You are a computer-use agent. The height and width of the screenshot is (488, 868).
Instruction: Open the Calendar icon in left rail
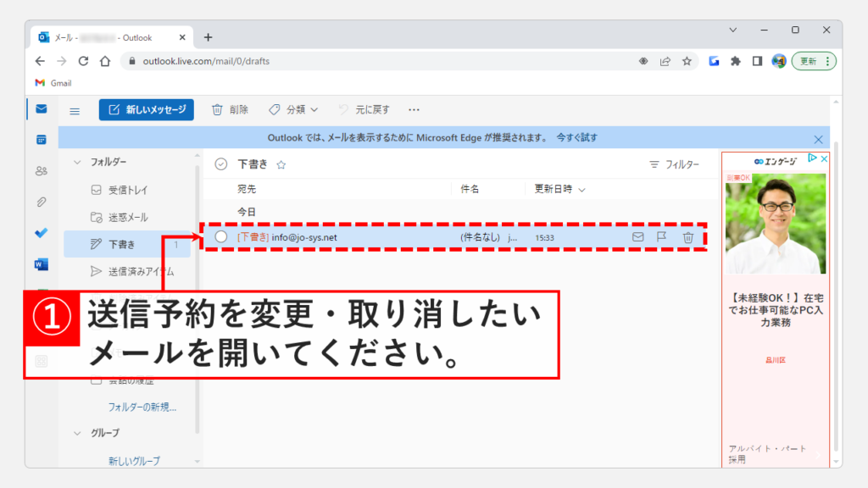pos(41,139)
